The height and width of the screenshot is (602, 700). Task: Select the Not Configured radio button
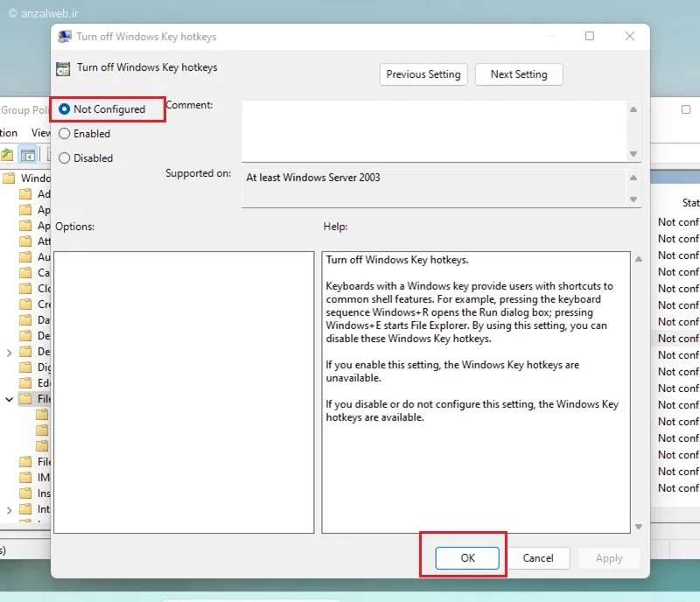click(x=64, y=109)
